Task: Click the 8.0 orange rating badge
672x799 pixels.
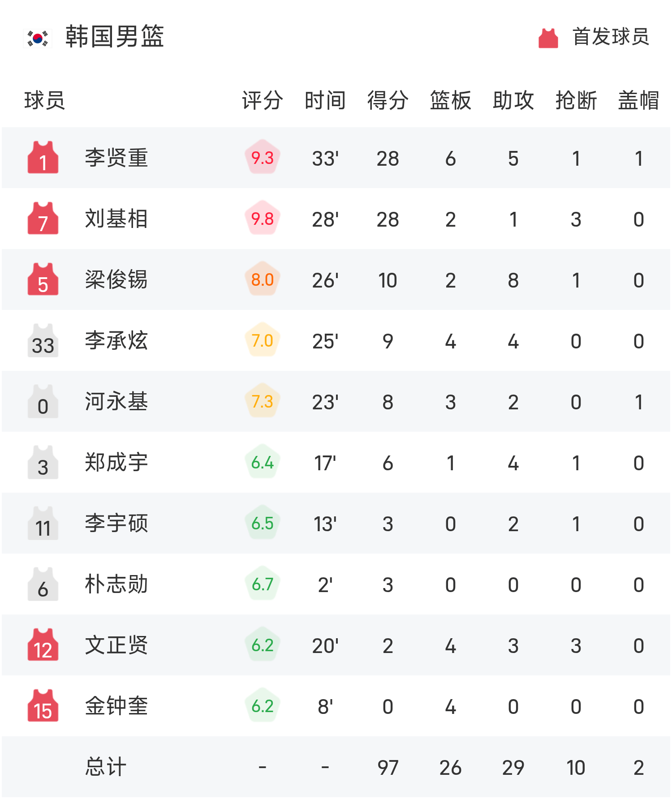Action: tap(263, 279)
